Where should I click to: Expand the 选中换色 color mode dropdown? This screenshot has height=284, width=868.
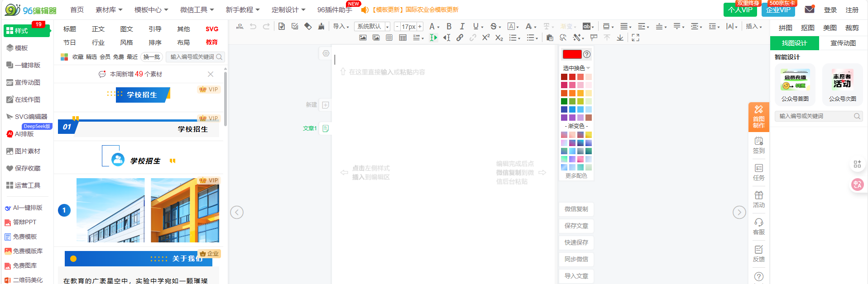pos(576,68)
